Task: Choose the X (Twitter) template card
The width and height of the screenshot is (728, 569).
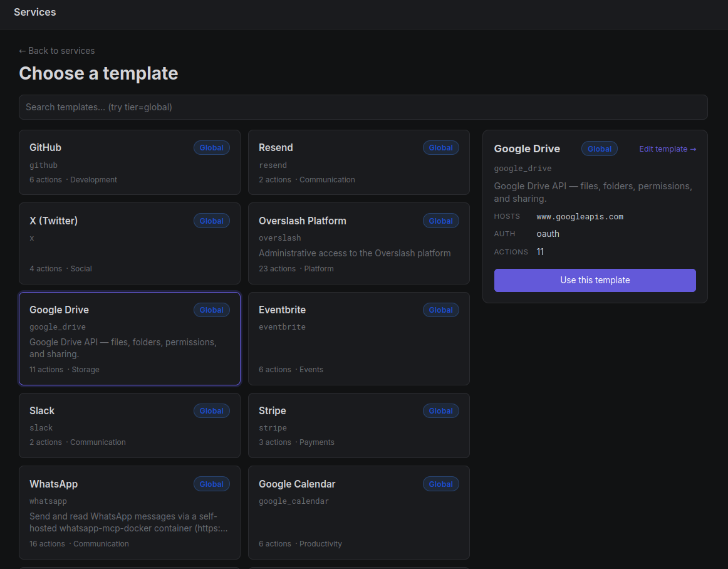Action: coord(130,243)
